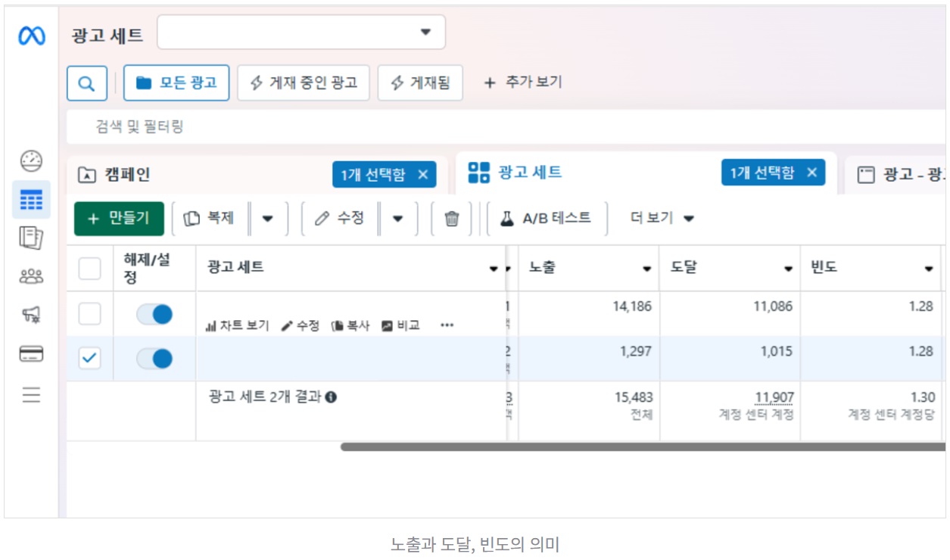This screenshot has height=560, width=950.
Task: Open the audiences people icon
Action: (31, 277)
